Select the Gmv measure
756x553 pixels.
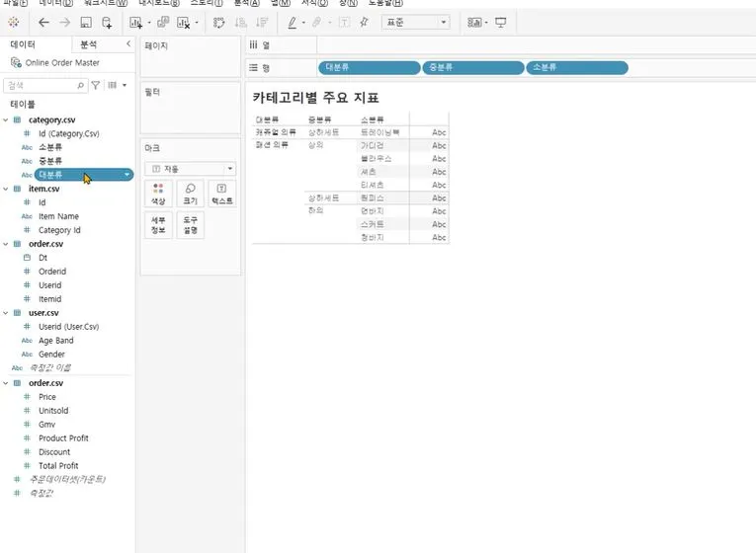46,425
